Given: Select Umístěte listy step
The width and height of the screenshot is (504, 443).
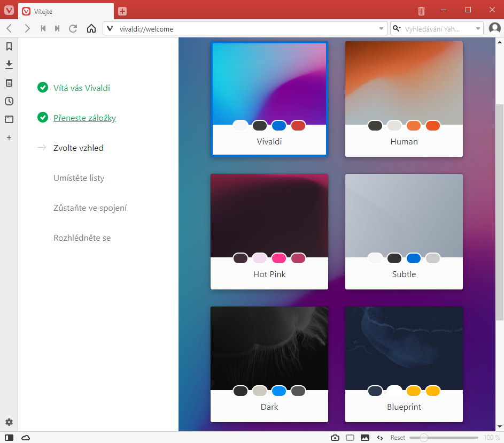Looking at the screenshot, I should (x=79, y=178).
